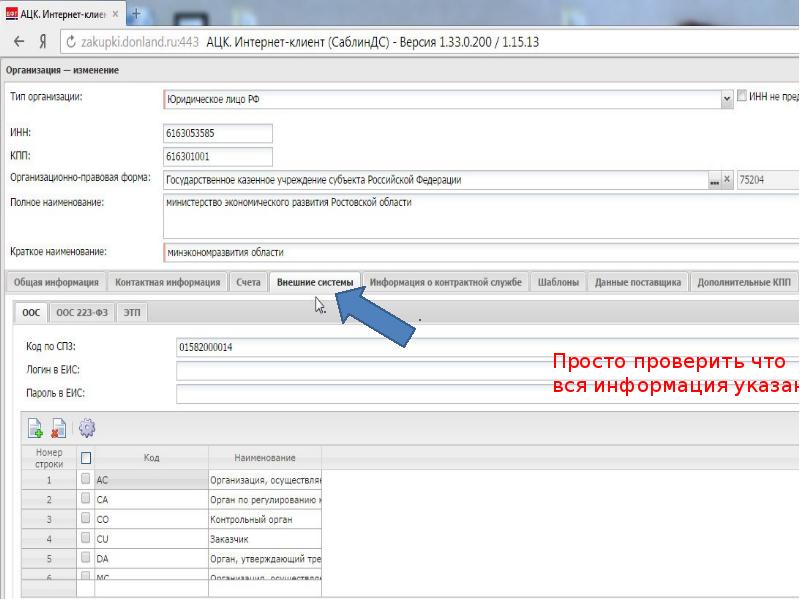Open the Информация о контрактной службе tab
800x600 pixels.
(445, 282)
